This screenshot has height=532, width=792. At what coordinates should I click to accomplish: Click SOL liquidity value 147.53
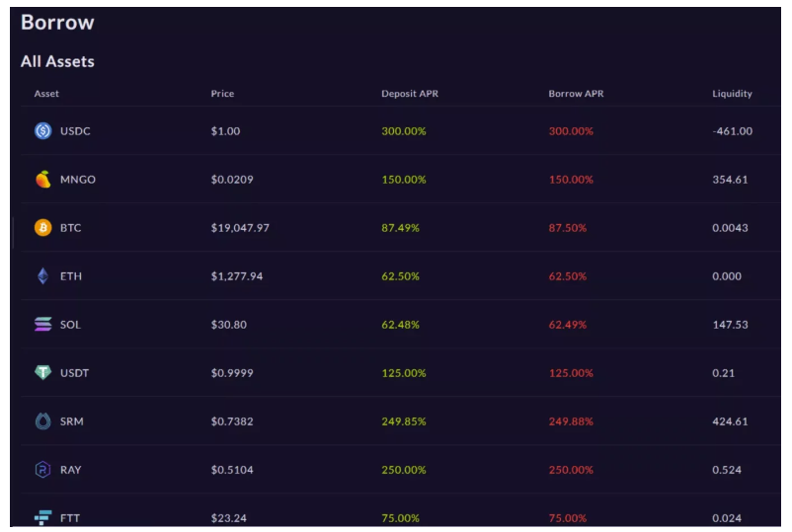[x=730, y=325]
